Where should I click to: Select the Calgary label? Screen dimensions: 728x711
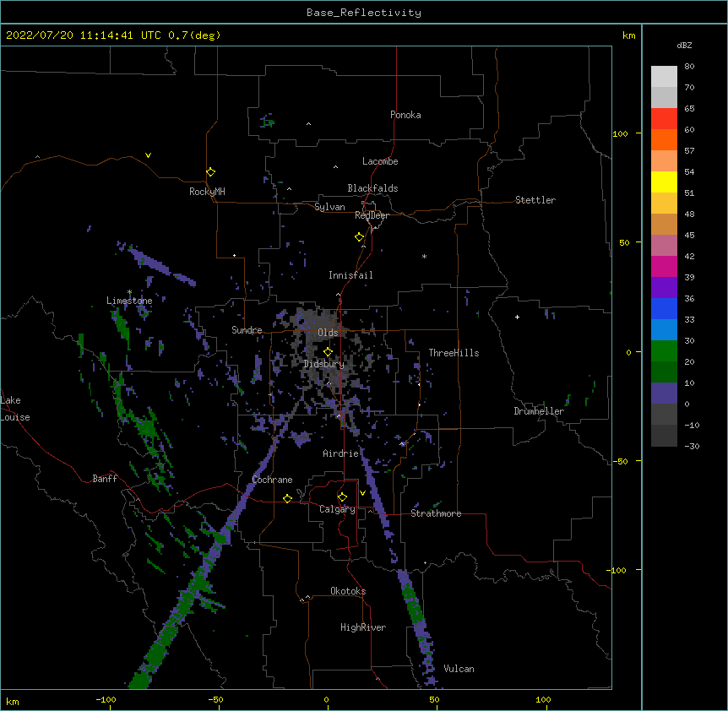pyautogui.click(x=337, y=509)
